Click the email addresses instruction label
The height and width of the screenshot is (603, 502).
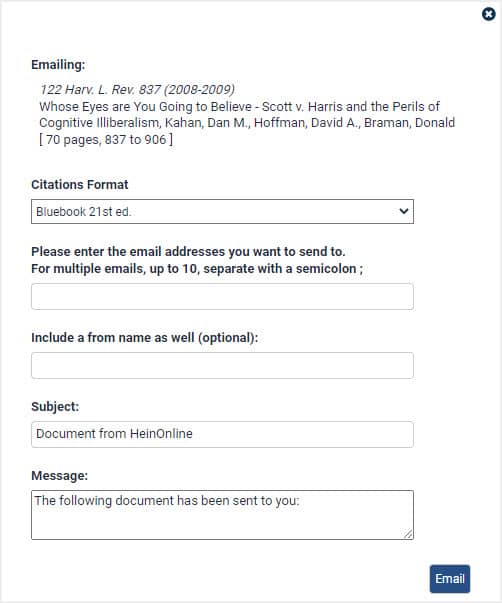click(x=188, y=252)
